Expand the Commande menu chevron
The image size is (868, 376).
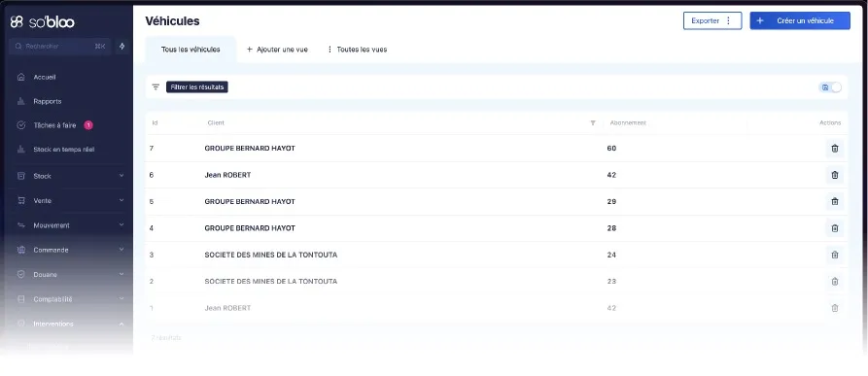click(x=122, y=250)
